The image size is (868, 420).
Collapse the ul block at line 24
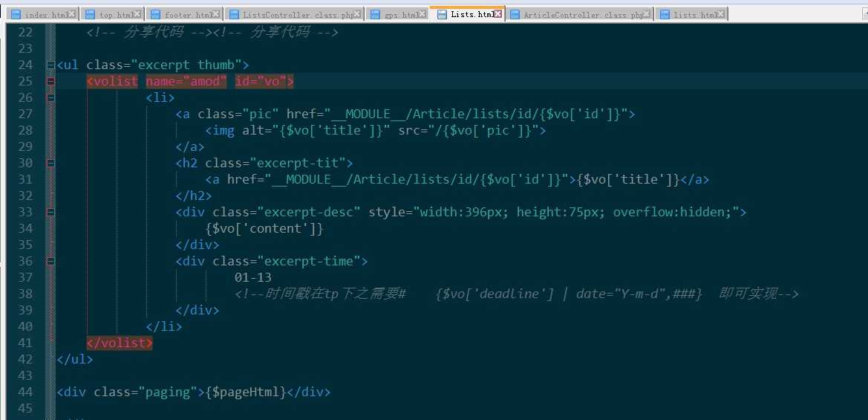pyautogui.click(x=51, y=65)
